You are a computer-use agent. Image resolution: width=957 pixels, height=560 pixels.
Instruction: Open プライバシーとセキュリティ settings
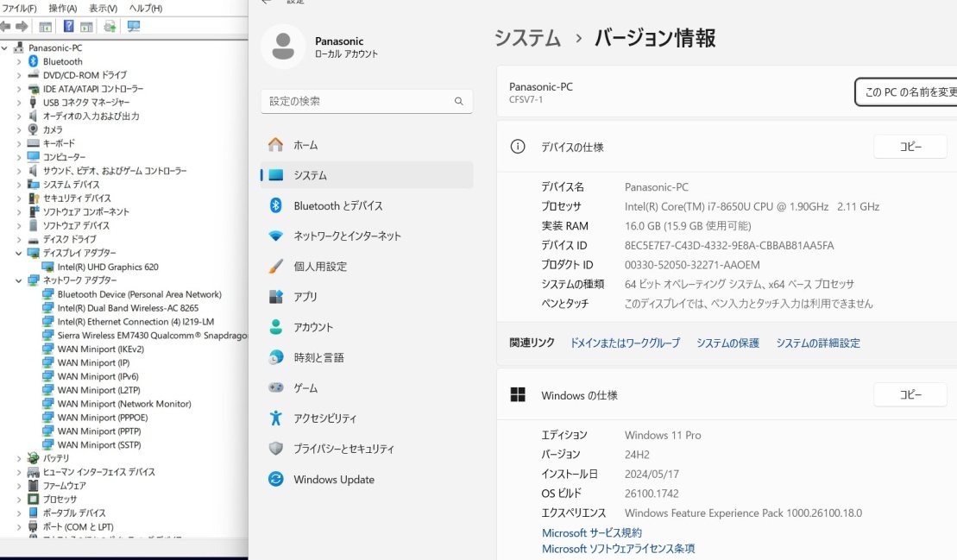366,449
